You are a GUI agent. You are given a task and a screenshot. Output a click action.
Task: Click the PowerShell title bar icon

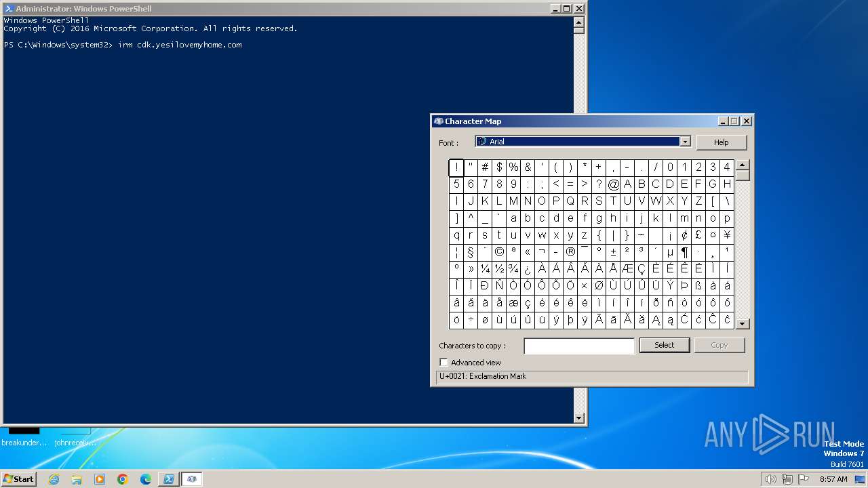[x=9, y=9]
